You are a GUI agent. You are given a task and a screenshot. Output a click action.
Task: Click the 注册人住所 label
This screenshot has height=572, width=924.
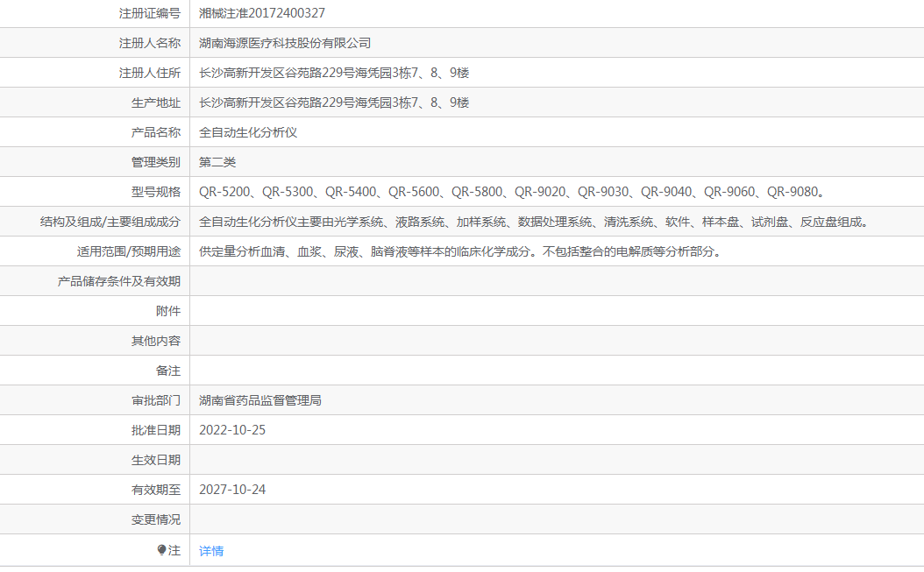150,73
